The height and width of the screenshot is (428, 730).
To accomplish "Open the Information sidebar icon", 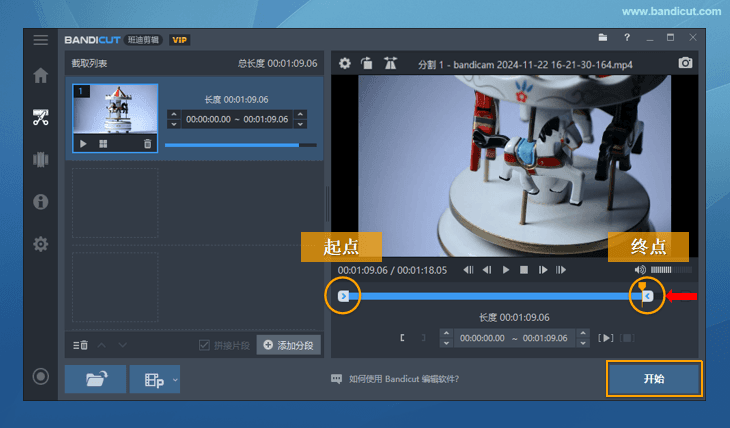I will (x=41, y=202).
